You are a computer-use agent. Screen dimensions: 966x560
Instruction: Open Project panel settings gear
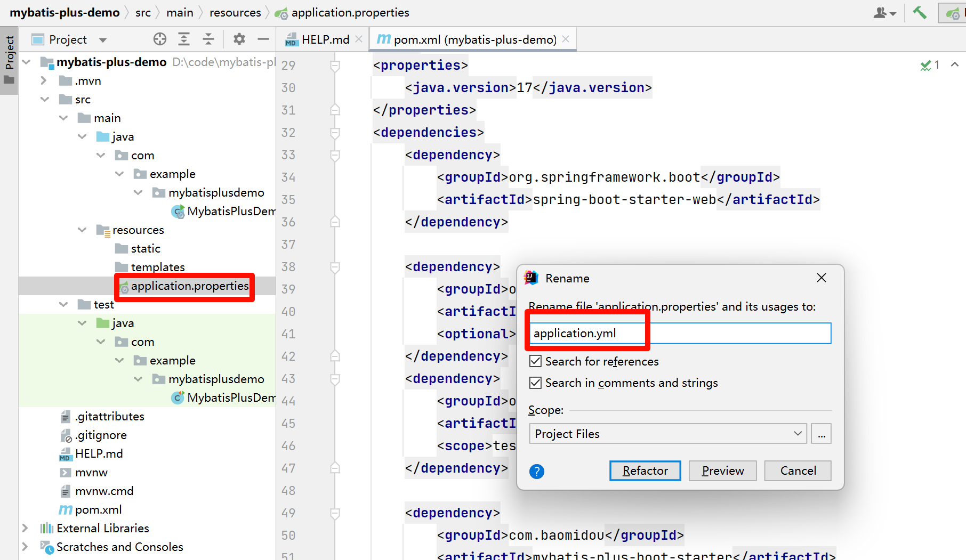[x=239, y=39]
